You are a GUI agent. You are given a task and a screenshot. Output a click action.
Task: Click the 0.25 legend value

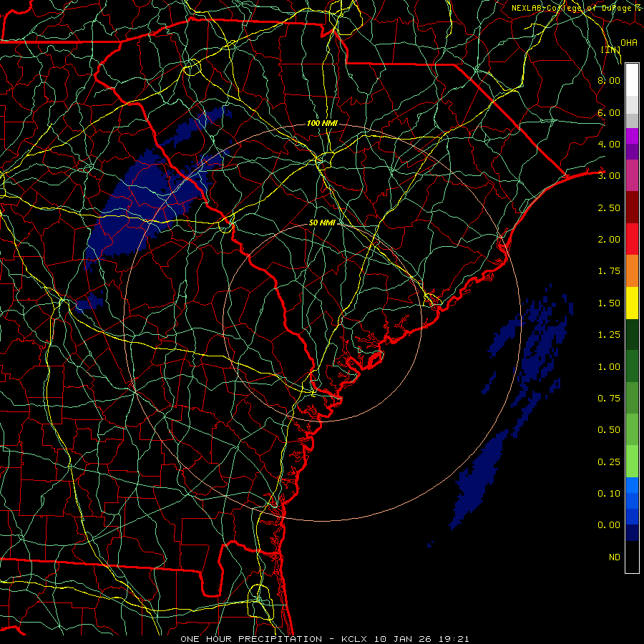[609, 462]
